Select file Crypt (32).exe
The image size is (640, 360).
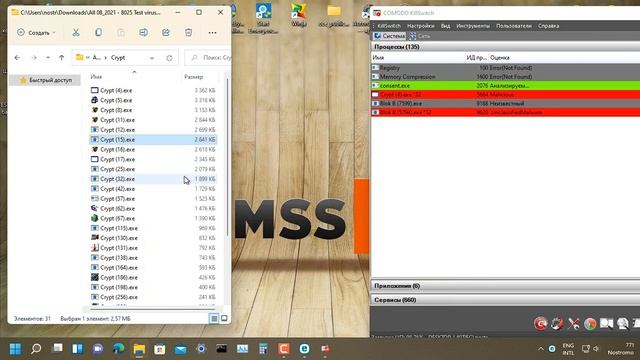pyautogui.click(x=153, y=179)
